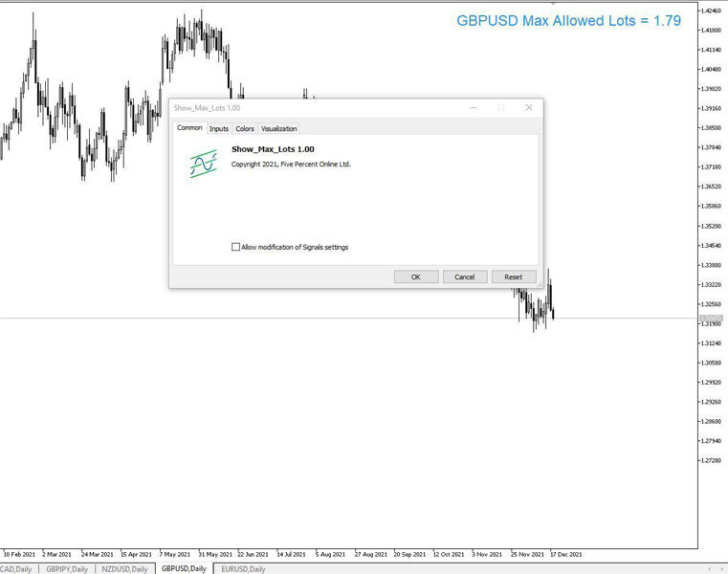Click the Show_Max_Lots indicator logo icon

pyautogui.click(x=202, y=165)
